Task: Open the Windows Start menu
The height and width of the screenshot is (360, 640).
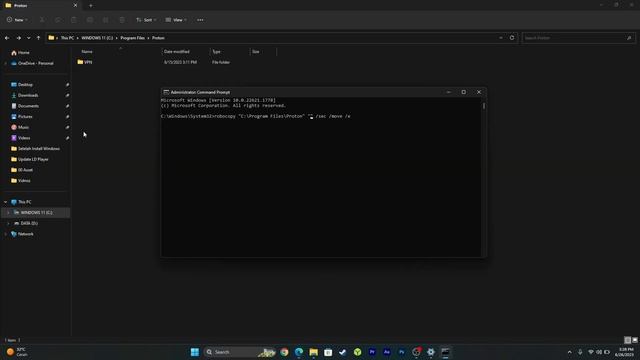Action: (x=195, y=352)
